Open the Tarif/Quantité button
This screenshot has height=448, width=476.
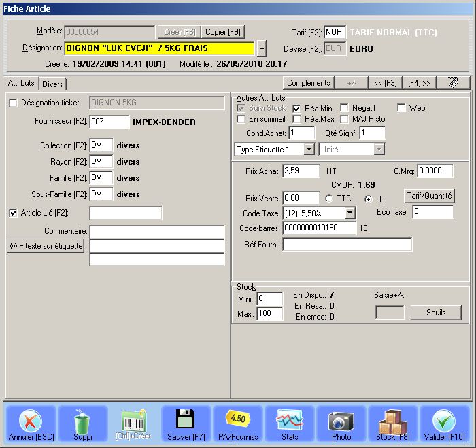click(x=429, y=196)
